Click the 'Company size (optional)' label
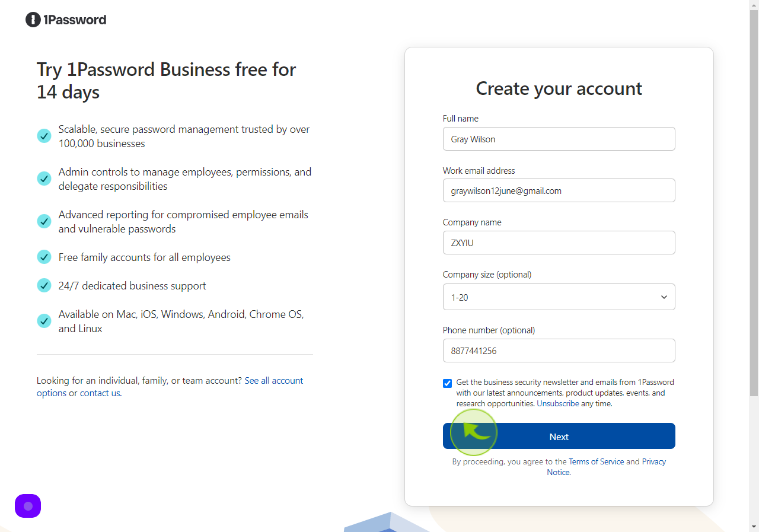 point(487,275)
